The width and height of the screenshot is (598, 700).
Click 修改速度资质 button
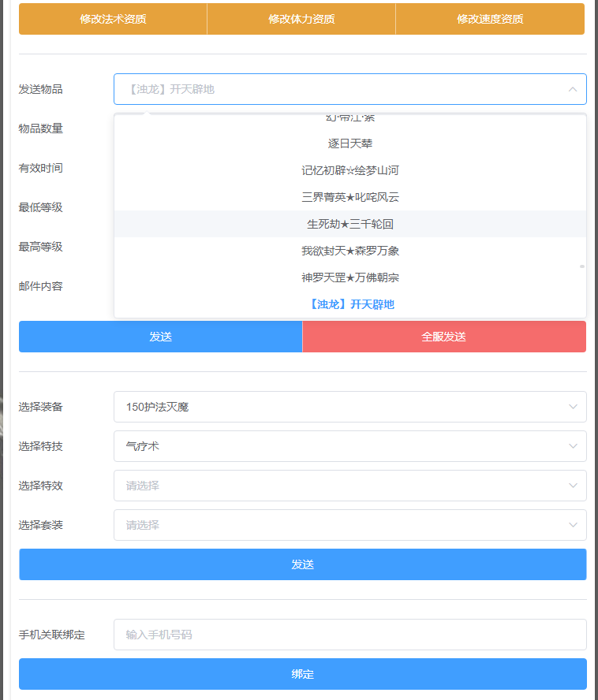[490, 19]
